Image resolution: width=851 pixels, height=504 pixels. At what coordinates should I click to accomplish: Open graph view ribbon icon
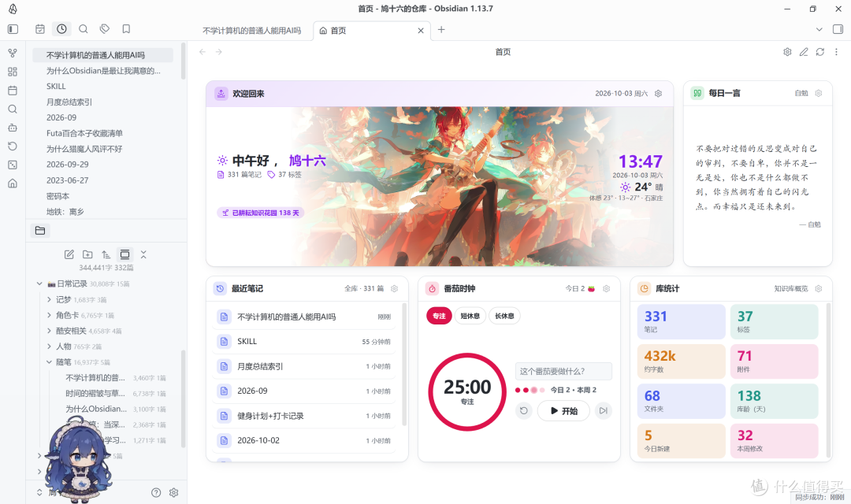[13, 54]
